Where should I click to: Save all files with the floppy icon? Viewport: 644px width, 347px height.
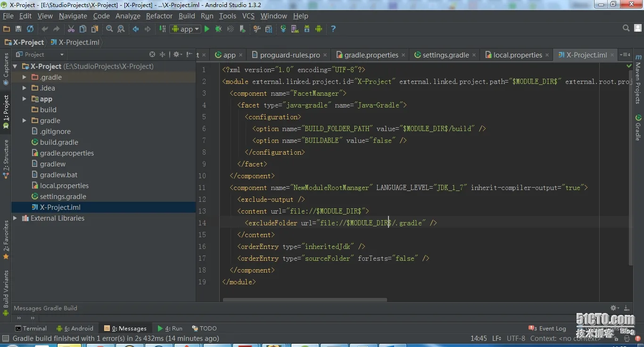coord(18,29)
